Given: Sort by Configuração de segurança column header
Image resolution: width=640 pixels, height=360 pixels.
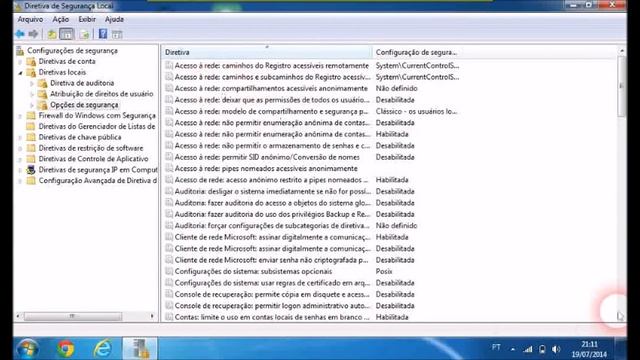Looking at the screenshot, I should [416, 52].
